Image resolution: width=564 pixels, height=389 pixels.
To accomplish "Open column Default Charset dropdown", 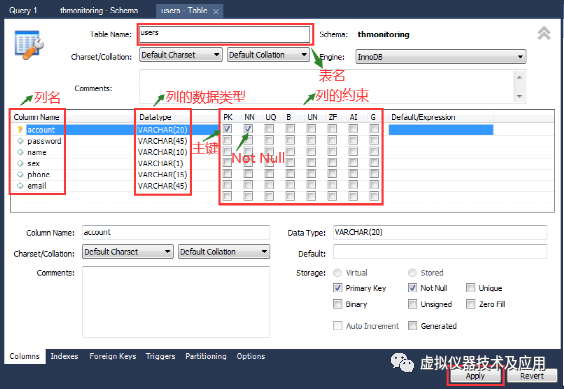I will [x=128, y=252].
